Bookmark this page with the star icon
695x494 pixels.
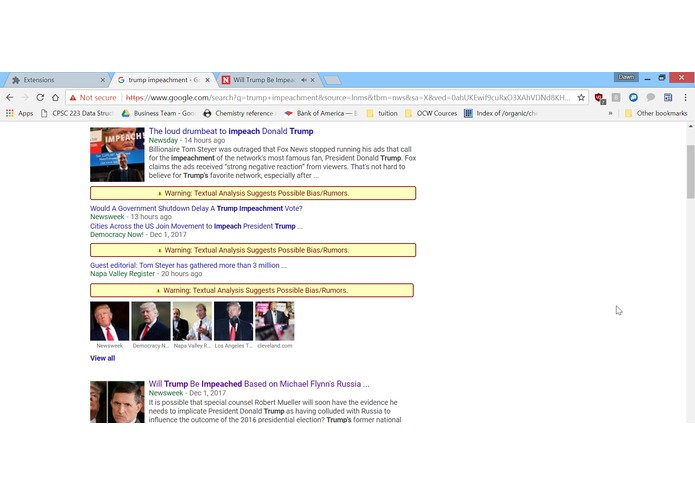tap(581, 97)
